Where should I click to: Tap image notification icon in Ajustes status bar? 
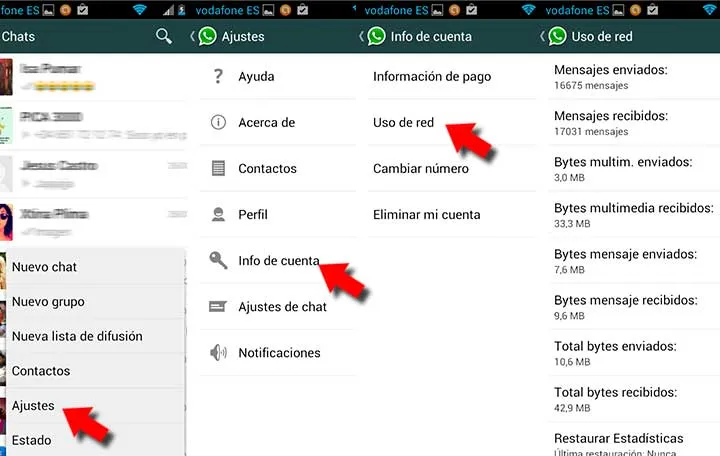pyautogui.click(x=268, y=10)
